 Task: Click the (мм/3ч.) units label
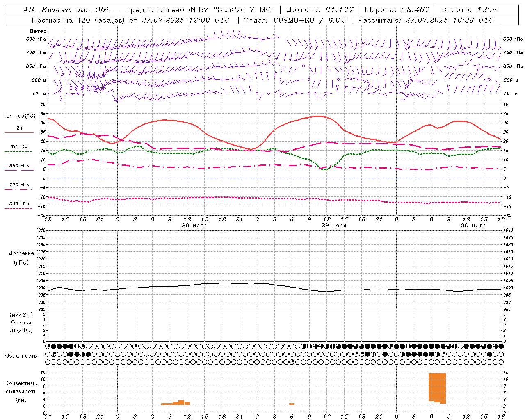pyautogui.click(x=21, y=315)
